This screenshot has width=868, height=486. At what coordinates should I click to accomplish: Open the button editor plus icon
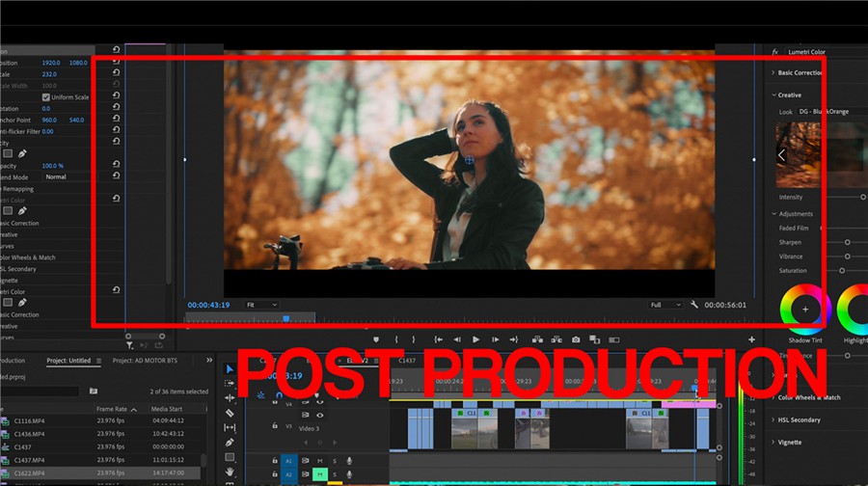[x=751, y=339]
